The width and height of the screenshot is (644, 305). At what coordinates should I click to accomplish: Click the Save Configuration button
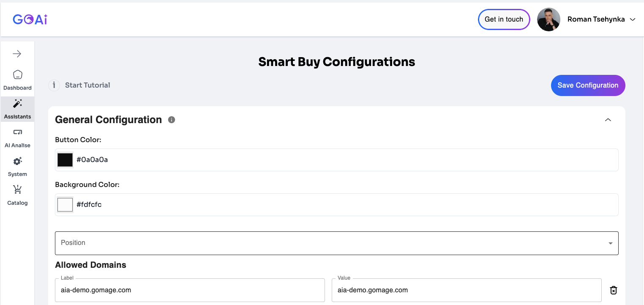point(588,85)
